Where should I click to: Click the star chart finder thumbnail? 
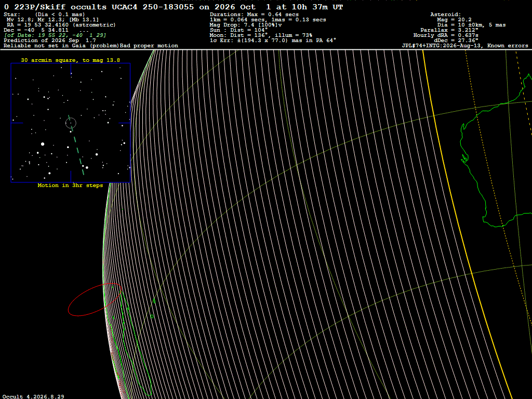(x=71, y=123)
